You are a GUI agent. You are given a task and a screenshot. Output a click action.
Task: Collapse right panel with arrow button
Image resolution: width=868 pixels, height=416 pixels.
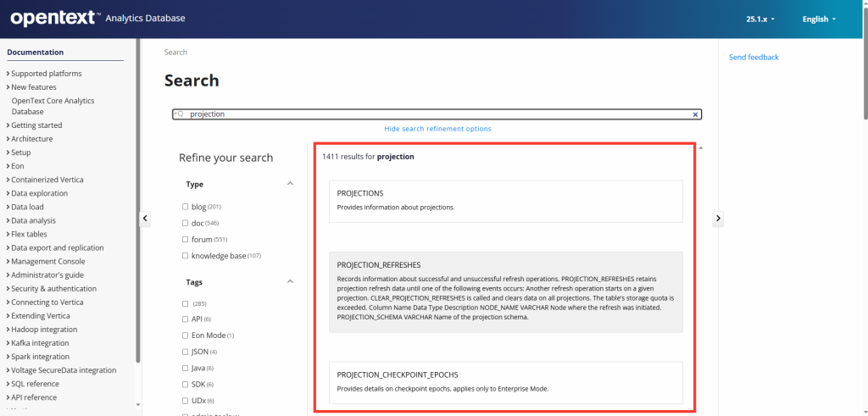pos(718,219)
